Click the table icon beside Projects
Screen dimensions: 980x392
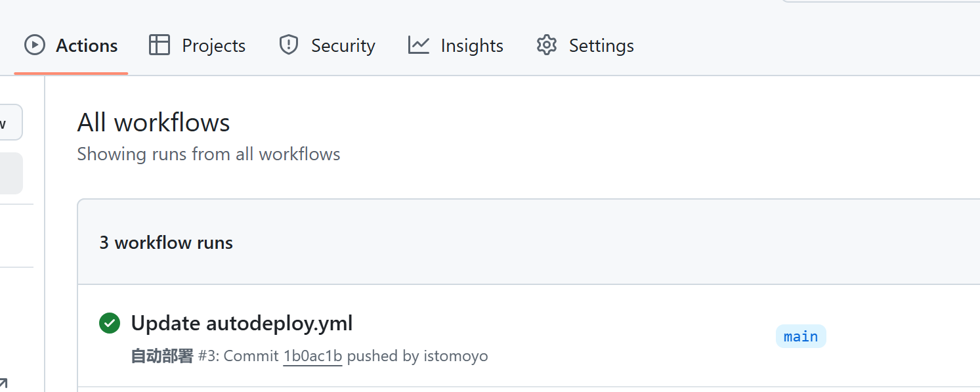[160, 45]
